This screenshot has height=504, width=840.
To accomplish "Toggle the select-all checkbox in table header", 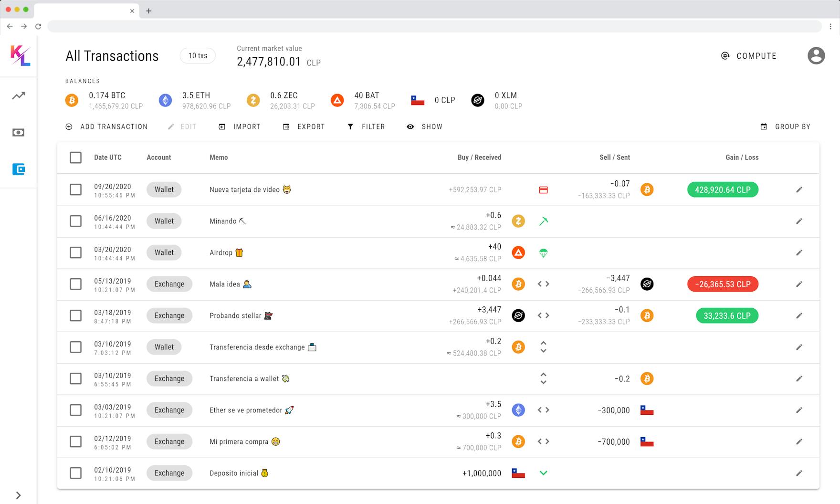I will [x=75, y=157].
